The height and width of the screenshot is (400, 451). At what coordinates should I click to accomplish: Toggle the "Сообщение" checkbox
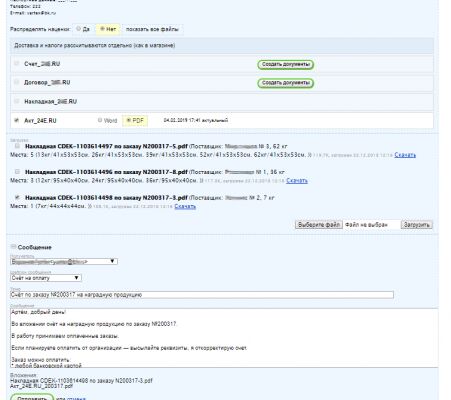point(14,247)
